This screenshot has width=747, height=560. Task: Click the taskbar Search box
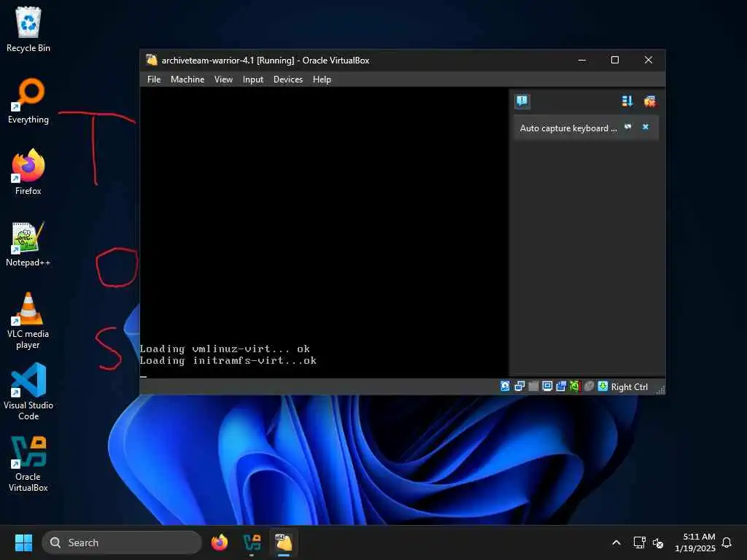coord(122,542)
